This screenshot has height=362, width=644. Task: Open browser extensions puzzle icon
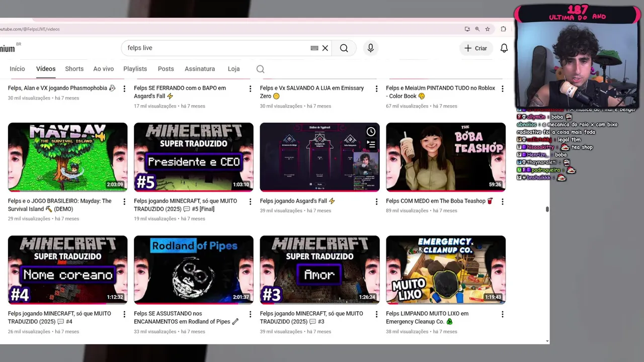coord(503,29)
